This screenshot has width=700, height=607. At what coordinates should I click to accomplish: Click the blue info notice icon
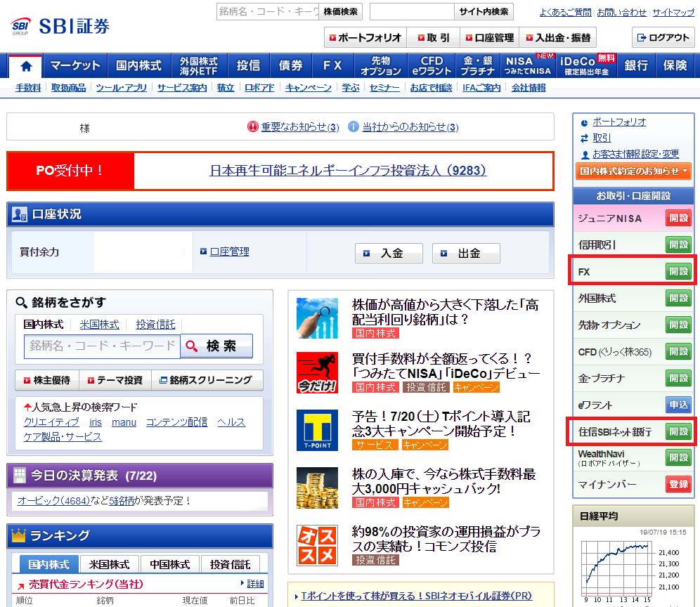point(353,126)
